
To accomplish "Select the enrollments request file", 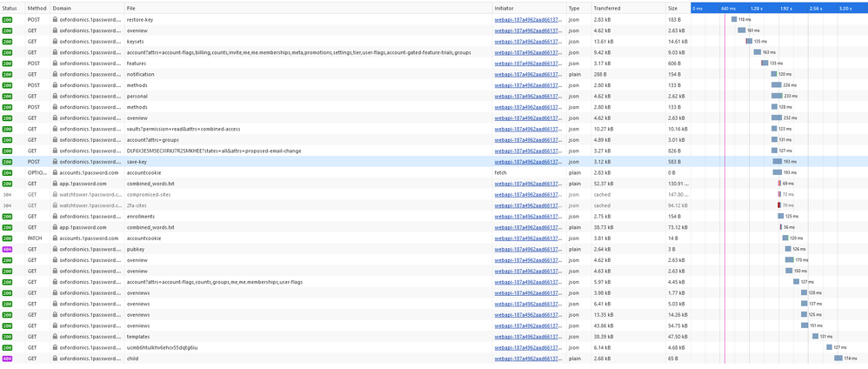I will click(141, 216).
